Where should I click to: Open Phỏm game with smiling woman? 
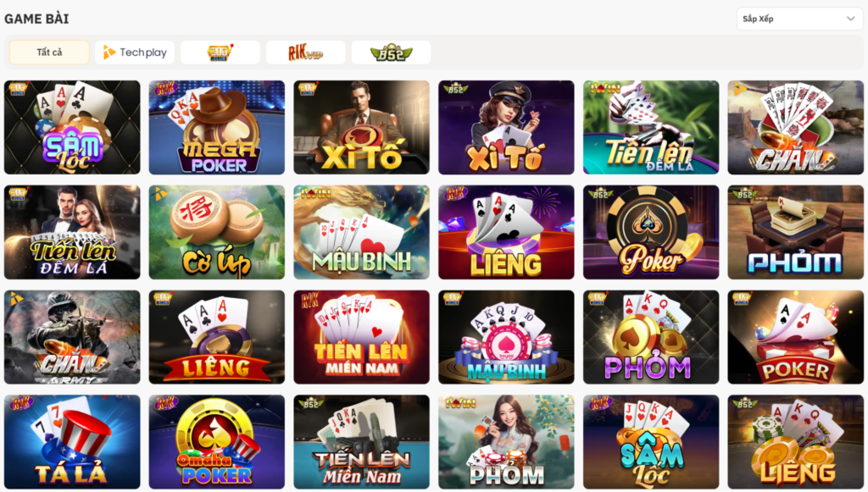(506, 442)
